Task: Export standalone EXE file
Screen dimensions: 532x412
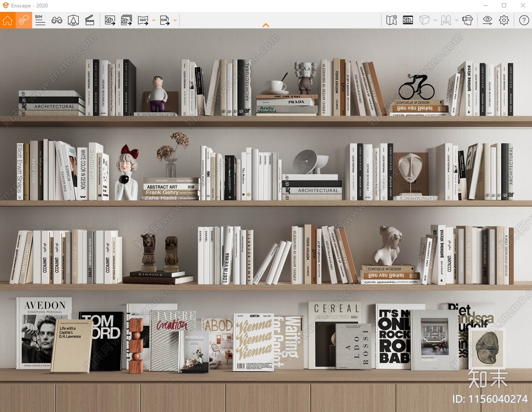Action: click(x=165, y=20)
